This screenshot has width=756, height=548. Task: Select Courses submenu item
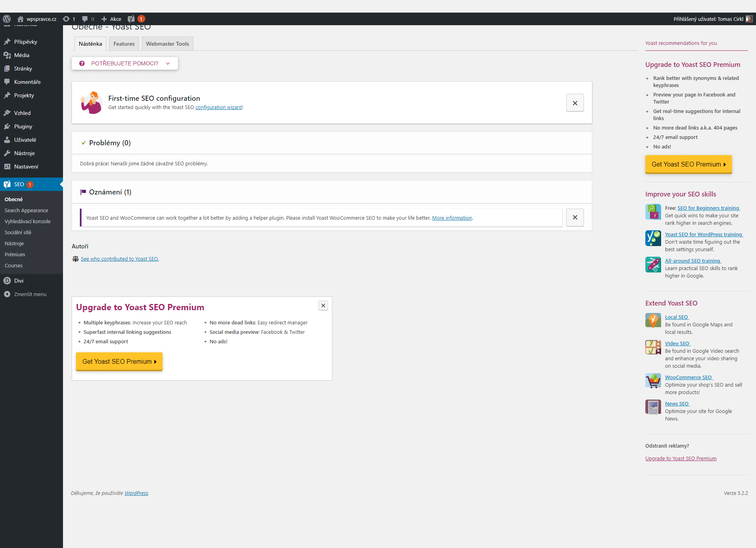14,266
